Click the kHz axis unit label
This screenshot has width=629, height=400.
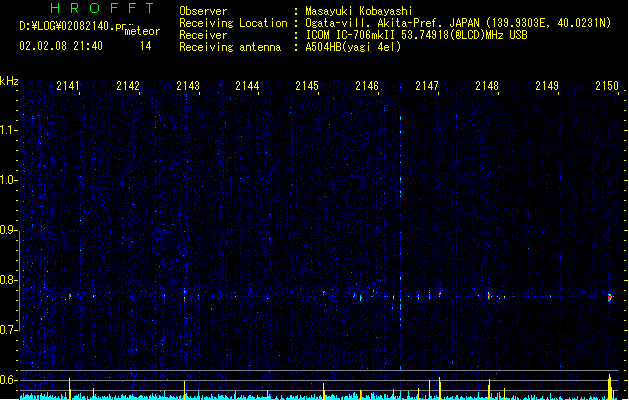tap(9, 81)
